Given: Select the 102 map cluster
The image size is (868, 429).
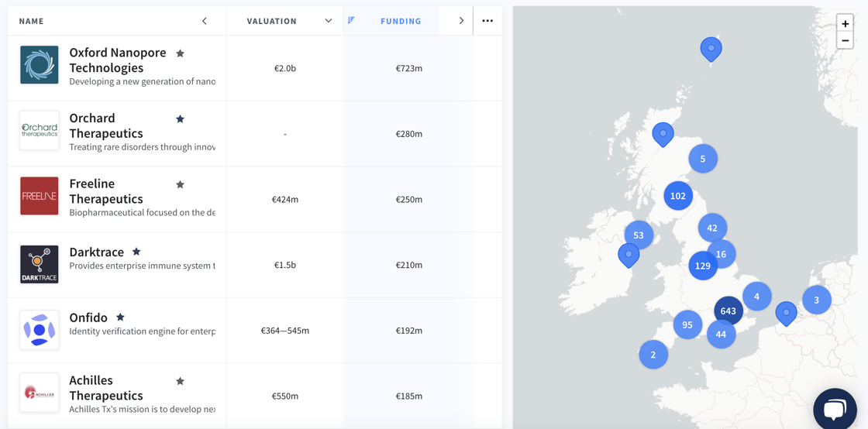Looking at the screenshot, I should click(678, 196).
